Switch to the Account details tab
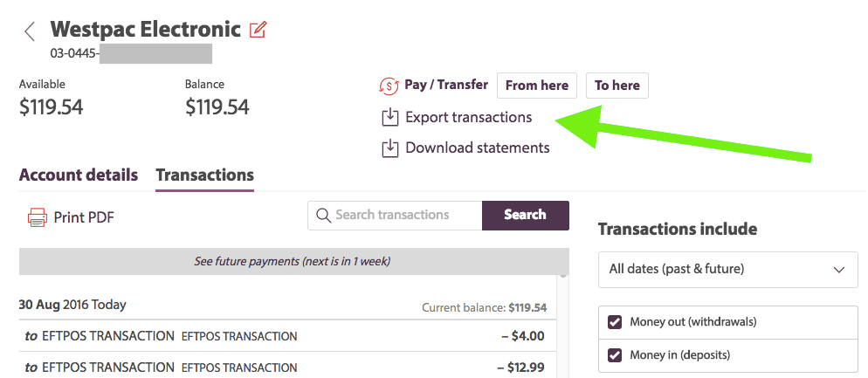The height and width of the screenshot is (378, 868). 79,175
